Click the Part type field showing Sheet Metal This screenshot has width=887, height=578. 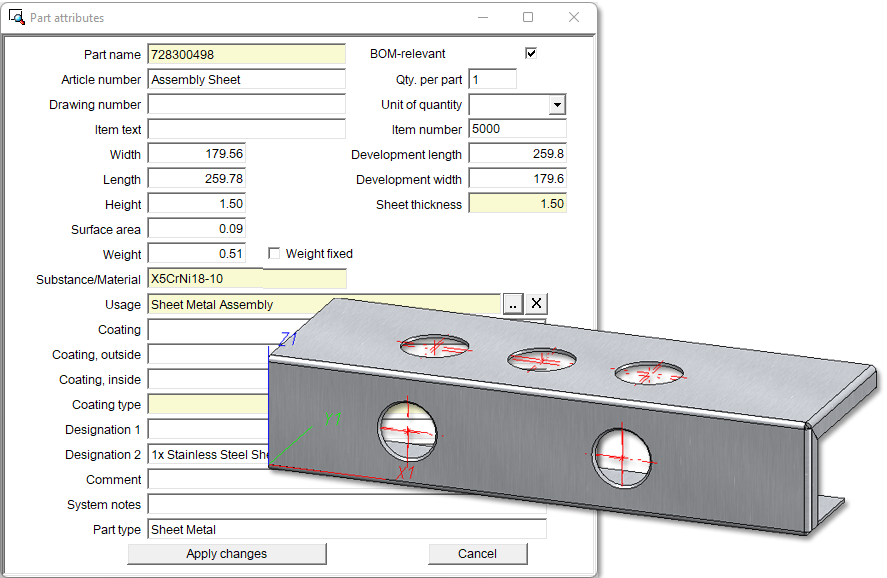[347, 529]
